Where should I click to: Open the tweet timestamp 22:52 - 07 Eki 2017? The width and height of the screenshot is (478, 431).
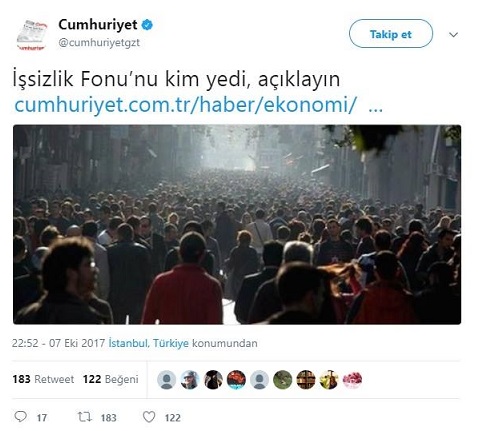(x=59, y=343)
